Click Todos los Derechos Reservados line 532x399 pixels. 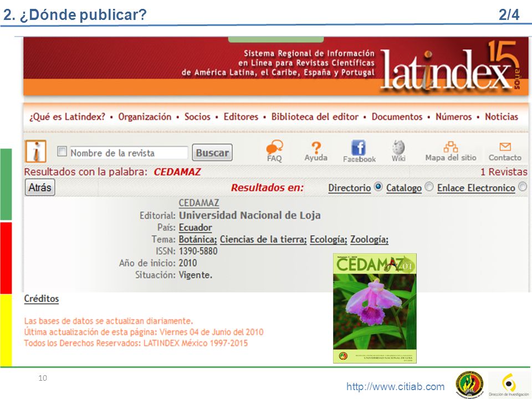coord(136,343)
